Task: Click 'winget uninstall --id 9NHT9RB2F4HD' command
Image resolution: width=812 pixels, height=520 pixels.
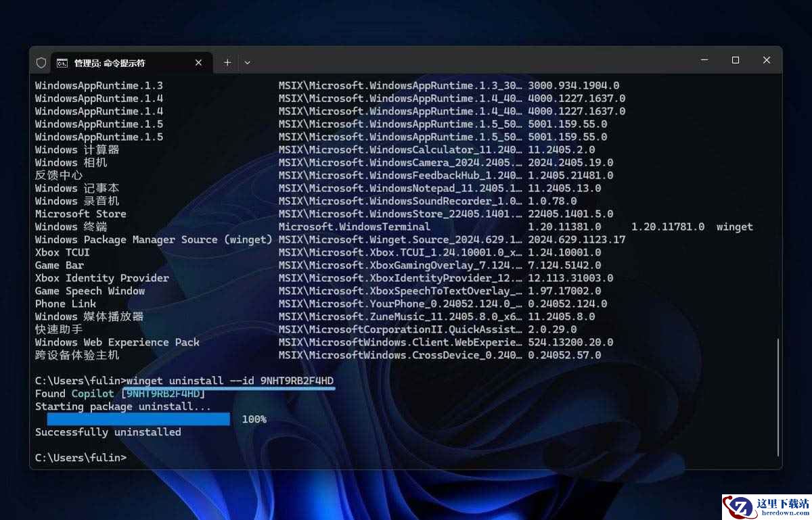Action: [230, 381]
